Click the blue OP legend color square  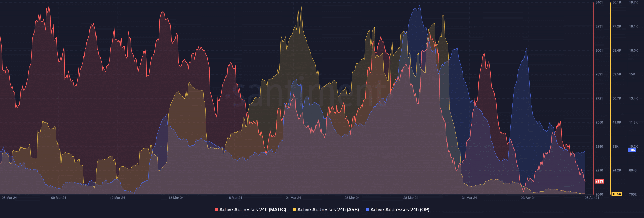pyautogui.click(x=367, y=210)
